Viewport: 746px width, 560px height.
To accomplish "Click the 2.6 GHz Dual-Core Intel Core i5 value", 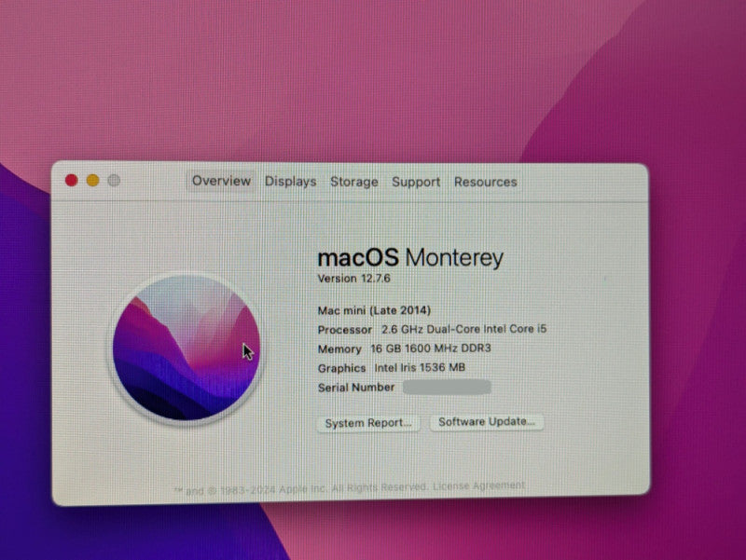I will [463, 329].
